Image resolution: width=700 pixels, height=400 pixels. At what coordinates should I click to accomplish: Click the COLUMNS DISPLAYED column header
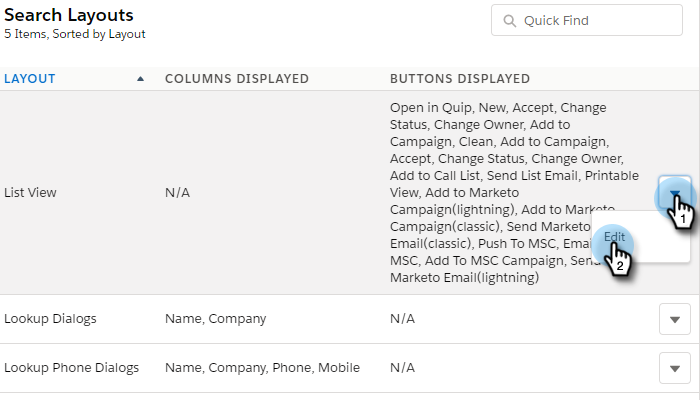coord(237,79)
